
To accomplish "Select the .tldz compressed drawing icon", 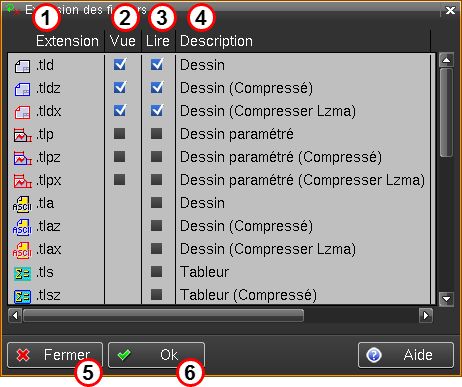I will point(22,89).
